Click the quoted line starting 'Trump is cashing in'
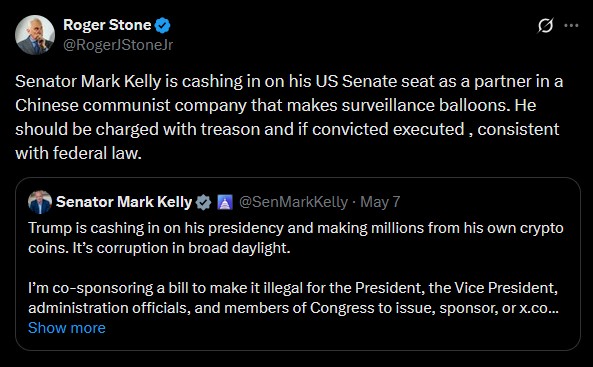This screenshot has width=593, height=367. tap(296, 228)
